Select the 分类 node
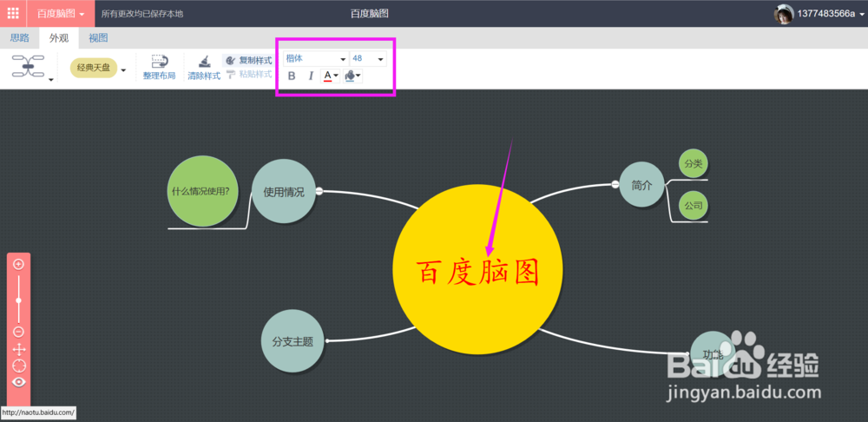Image resolution: width=868 pixels, height=422 pixels. pos(693,164)
